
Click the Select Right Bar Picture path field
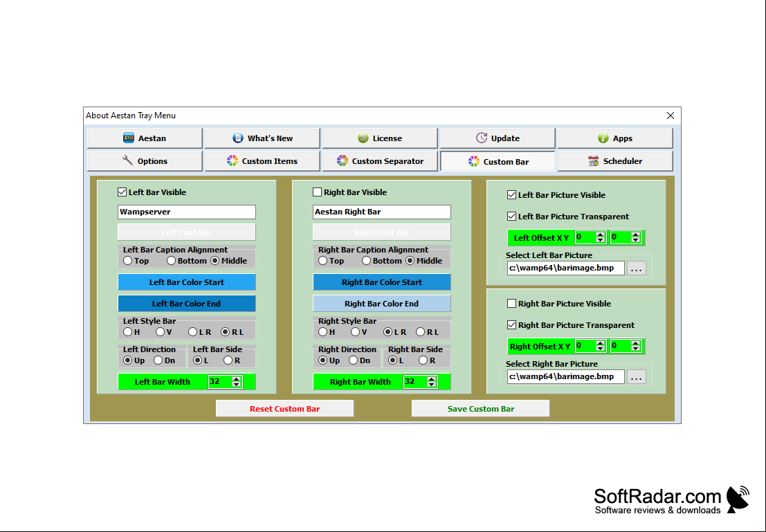[x=566, y=376]
